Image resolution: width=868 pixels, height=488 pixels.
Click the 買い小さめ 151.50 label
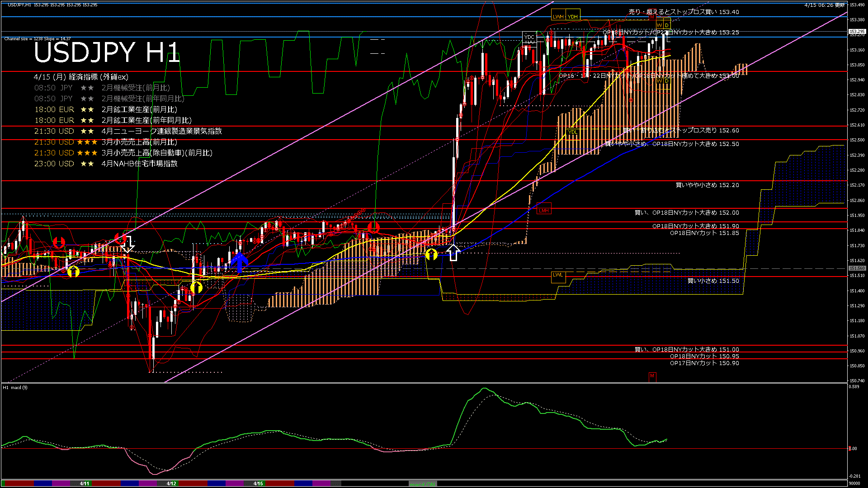(713, 281)
